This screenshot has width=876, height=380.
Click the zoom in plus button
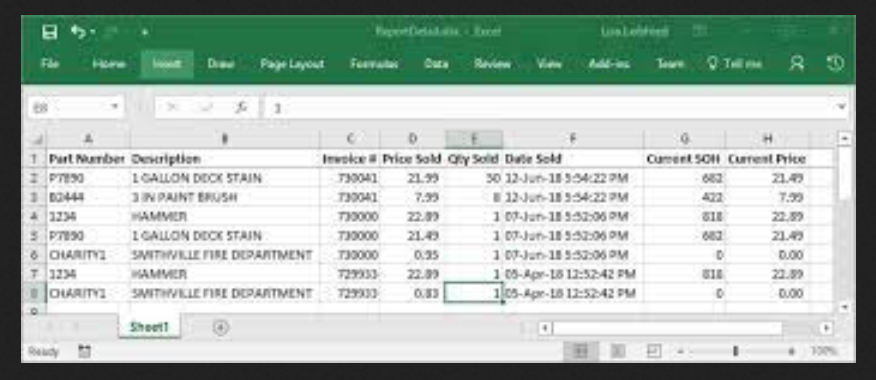pyautogui.click(x=792, y=352)
